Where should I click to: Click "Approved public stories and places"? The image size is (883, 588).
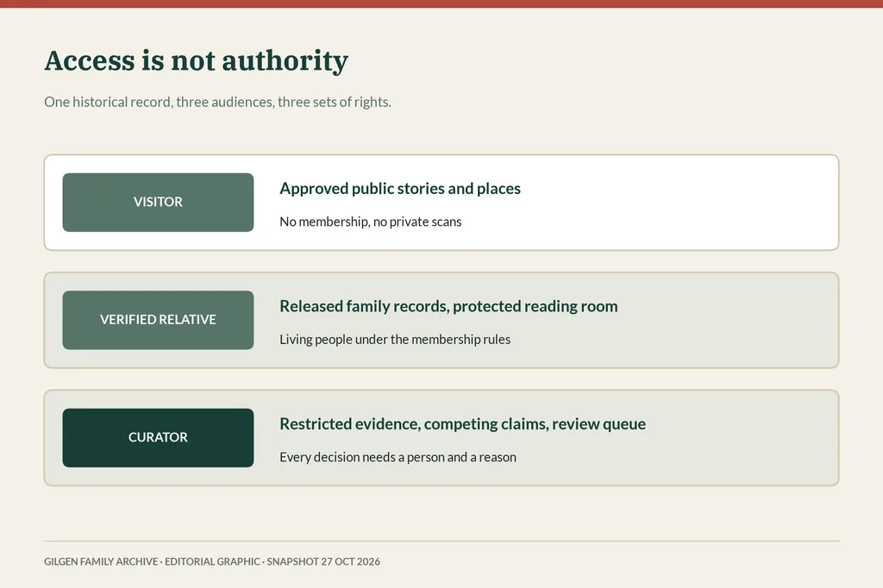click(x=400, y=188)
